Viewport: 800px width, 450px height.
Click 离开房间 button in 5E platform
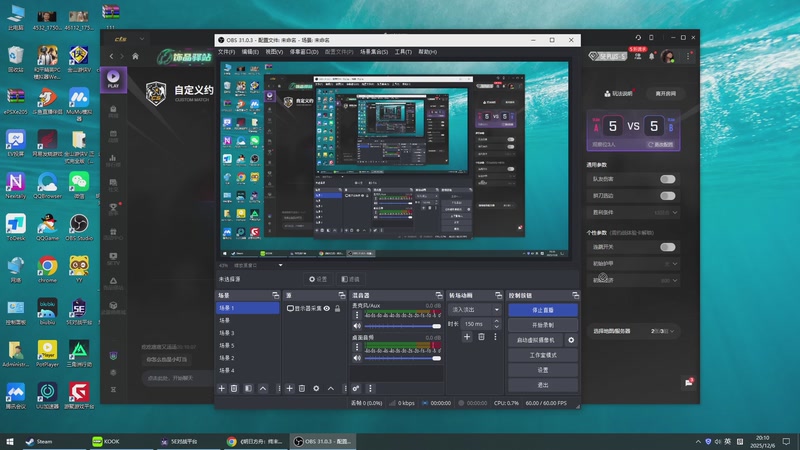(665, 93)
